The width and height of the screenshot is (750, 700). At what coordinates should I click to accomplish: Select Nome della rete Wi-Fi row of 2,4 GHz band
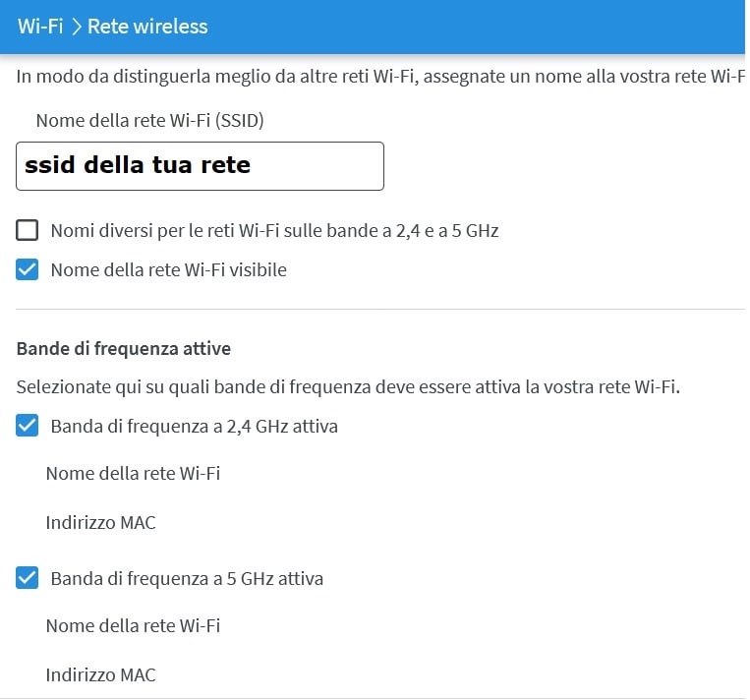tap(133, 474)
